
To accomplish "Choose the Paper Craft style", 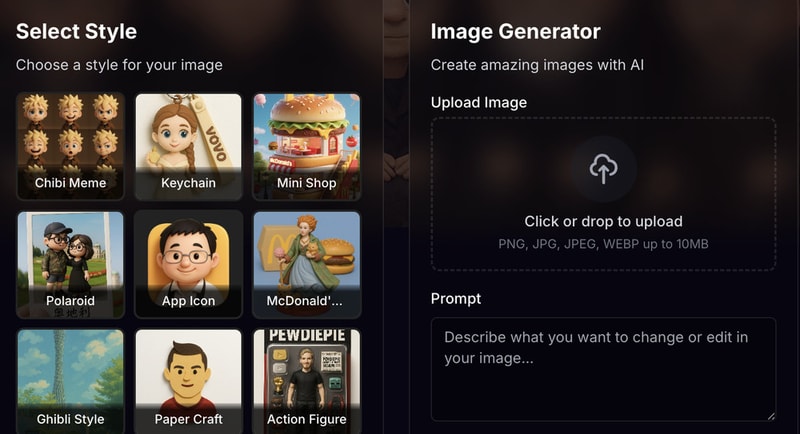I will coord(188,381).
